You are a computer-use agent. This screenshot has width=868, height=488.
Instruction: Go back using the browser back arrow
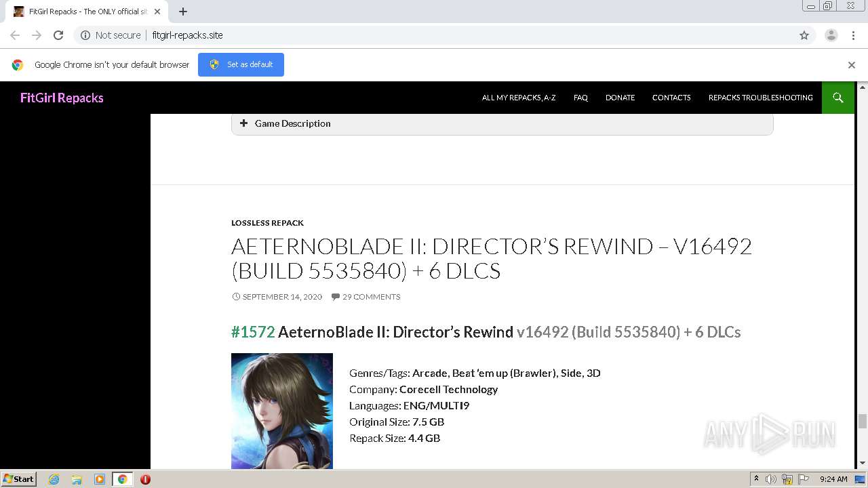point(15,35)
